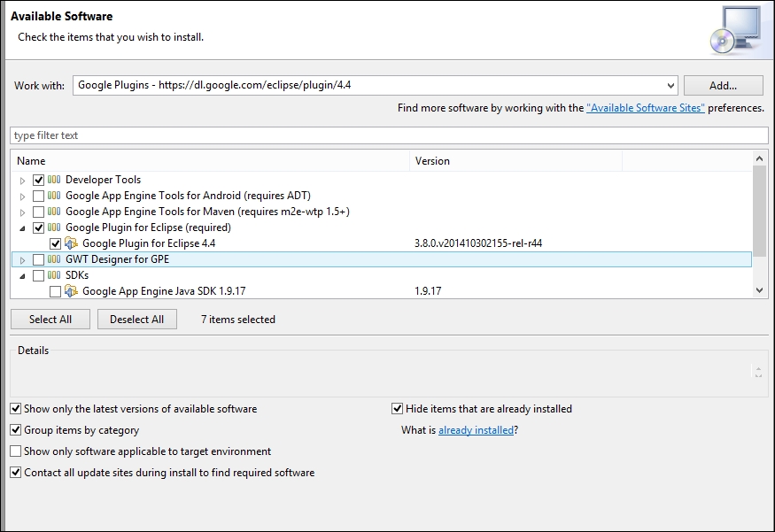Click the Google App Engine Java SDK feature icon
The image size is (775, 532).
[71, 291]
